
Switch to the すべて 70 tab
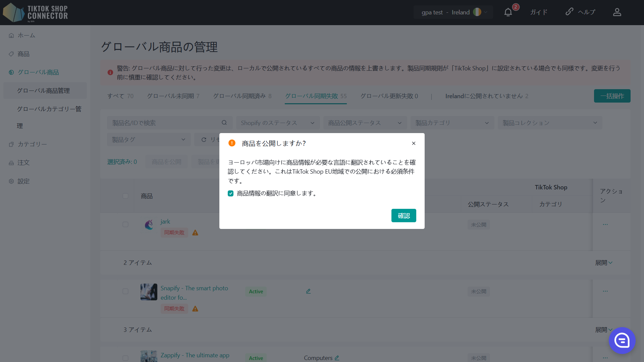[120, 96]
